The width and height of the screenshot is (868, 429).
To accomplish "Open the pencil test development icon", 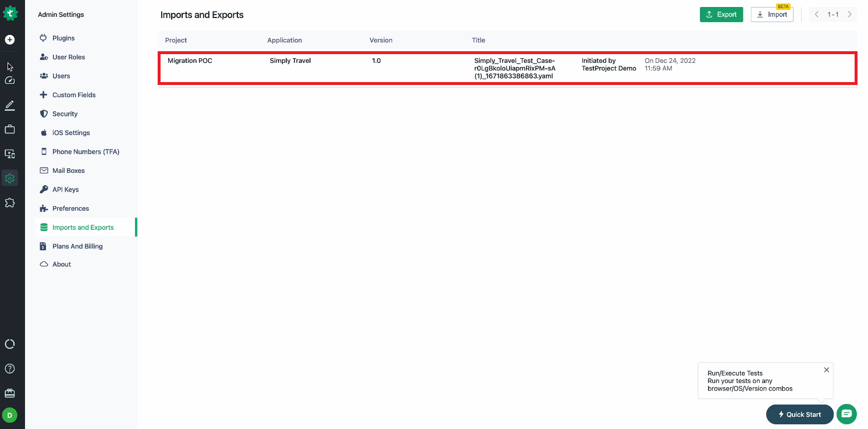I will [10, 105].
